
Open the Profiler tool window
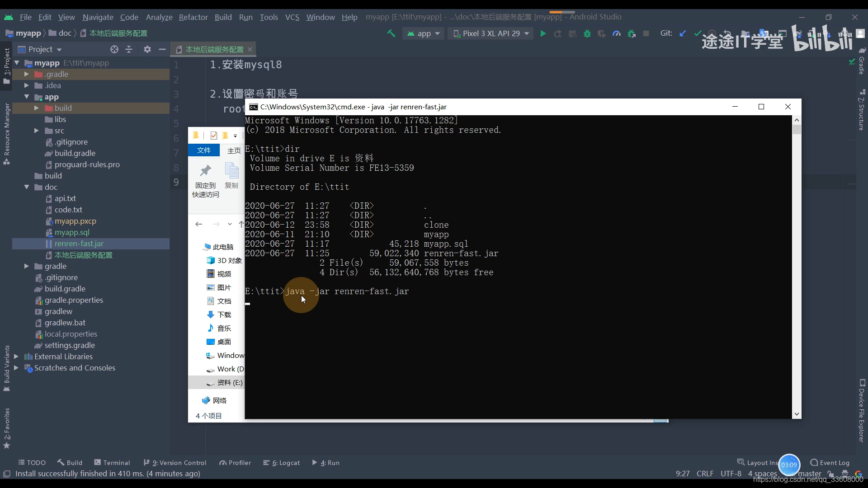(x=235, y=463)
